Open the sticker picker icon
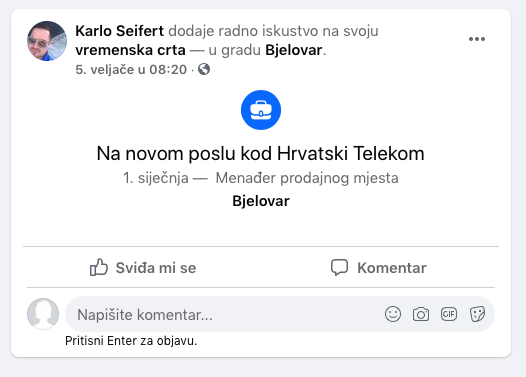Screen dimensions: 526x377 [x=477, y=314]
